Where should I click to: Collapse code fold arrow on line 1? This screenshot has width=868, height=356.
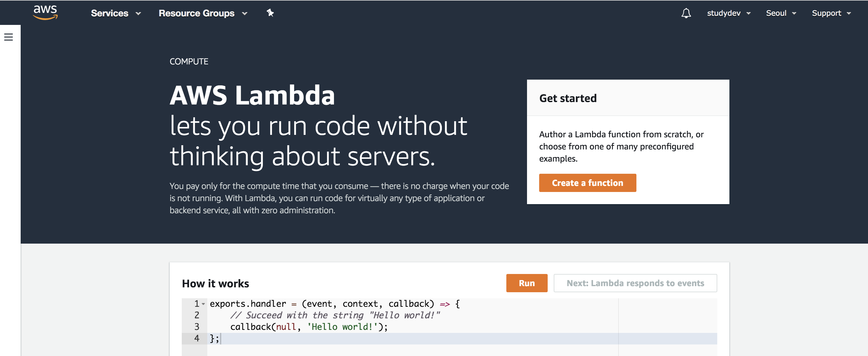pos(203,304)
